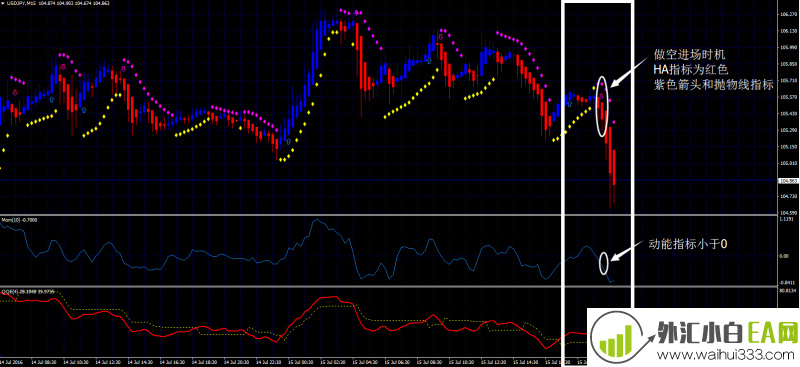
Task: Click the 14 Jul 14:30 time axis label
Action: click(140, 362)
